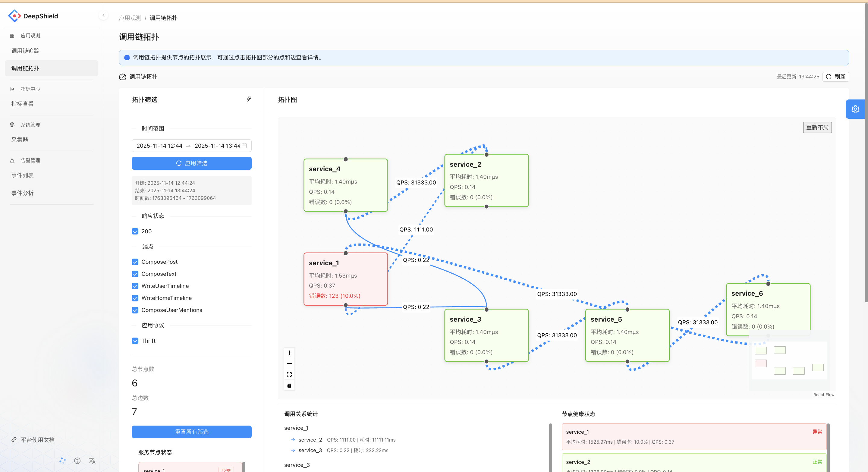The width and height of the screenshot is (868, 472).
Task: Open the end time selector
Action: (217, 146)
